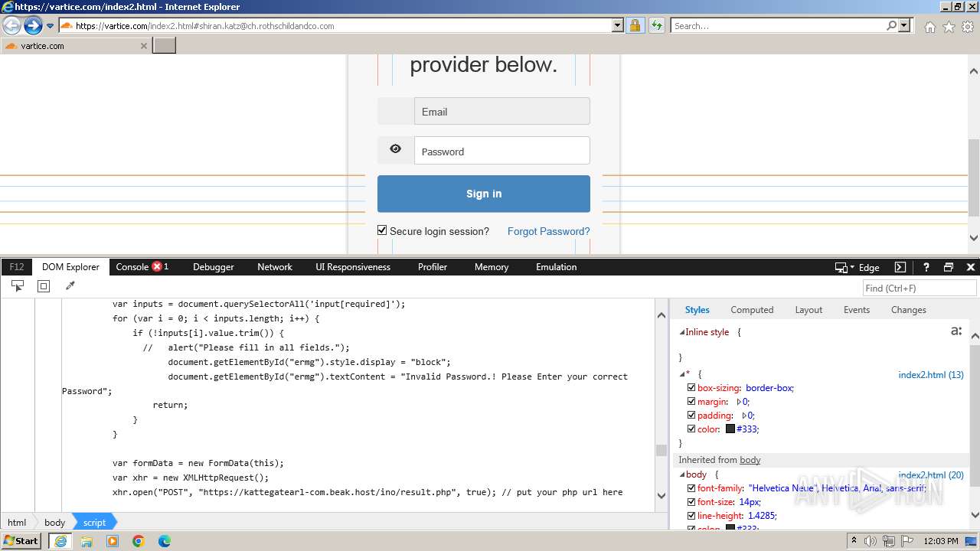
Task: Click the #333 color swatch under * rule
Action: (730, 429)
